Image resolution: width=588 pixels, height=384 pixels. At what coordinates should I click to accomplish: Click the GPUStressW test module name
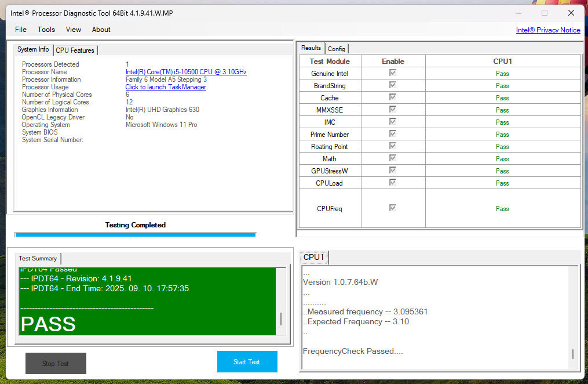[x=329, y=171]
